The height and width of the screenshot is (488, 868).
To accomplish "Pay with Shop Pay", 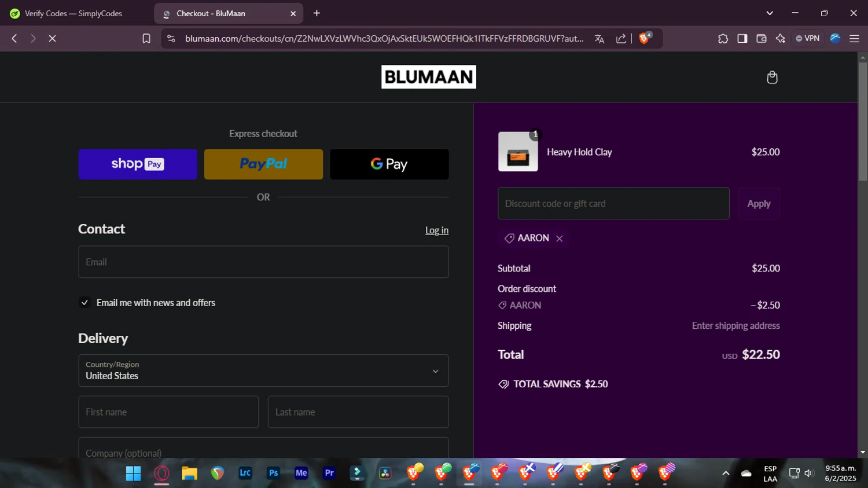I will click(x=138, y=164).
